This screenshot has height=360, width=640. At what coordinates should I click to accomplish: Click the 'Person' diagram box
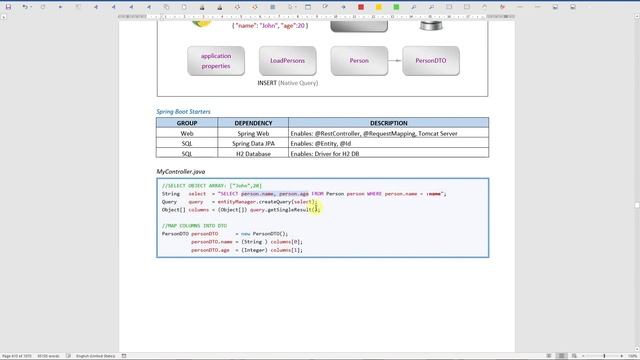[359, 61]
